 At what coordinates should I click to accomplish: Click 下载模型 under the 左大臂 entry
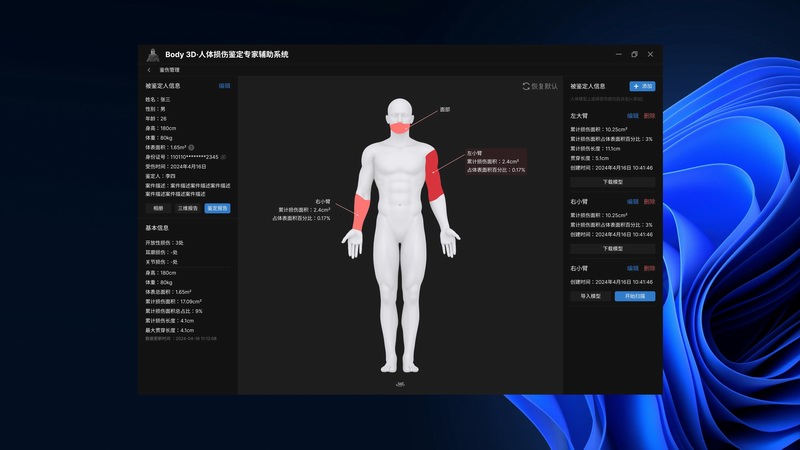(x=612, y=182)
